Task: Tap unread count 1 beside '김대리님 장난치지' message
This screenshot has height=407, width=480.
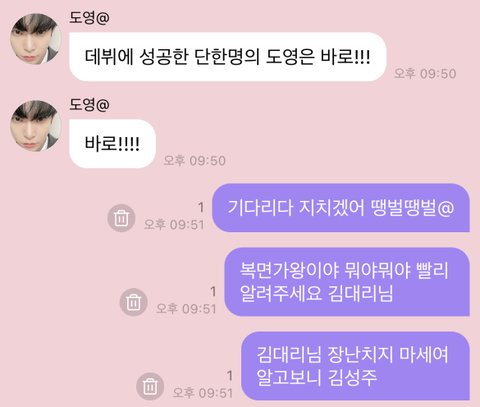Action: [230, 376]
